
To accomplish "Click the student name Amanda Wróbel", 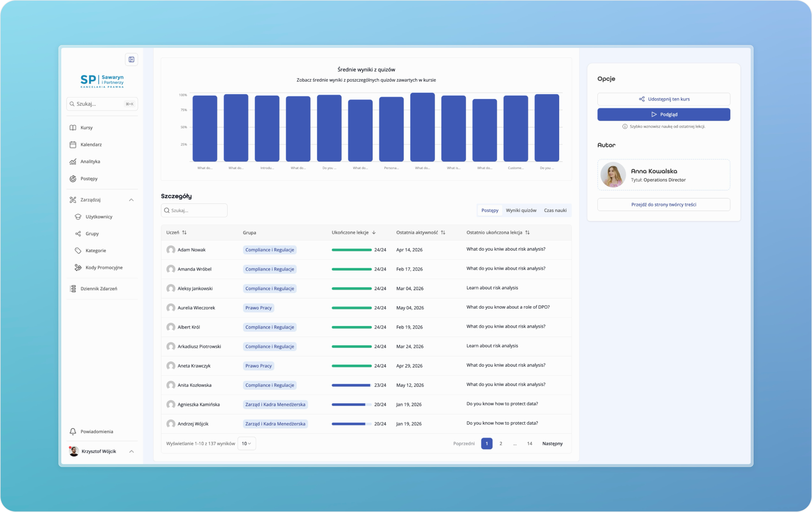I will pyautogui.click(x=194, y=269).
